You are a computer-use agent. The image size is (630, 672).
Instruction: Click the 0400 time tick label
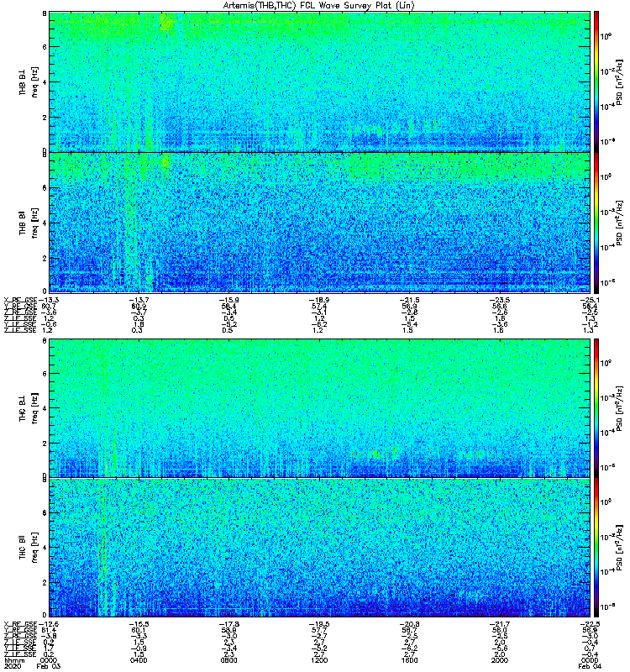click(139, 660)
